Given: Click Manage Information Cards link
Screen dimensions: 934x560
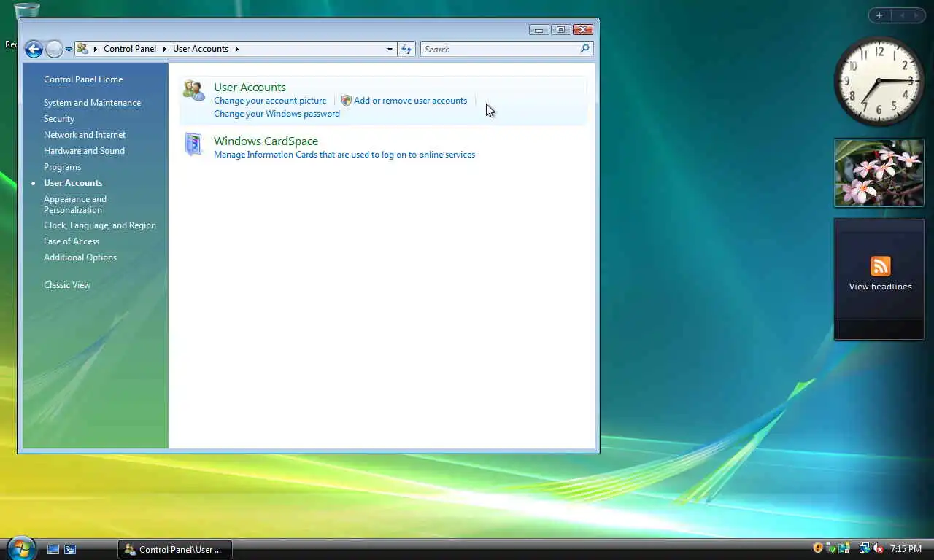Looking at the screenshot, I should pyautogui.click(x=344, y=155).
